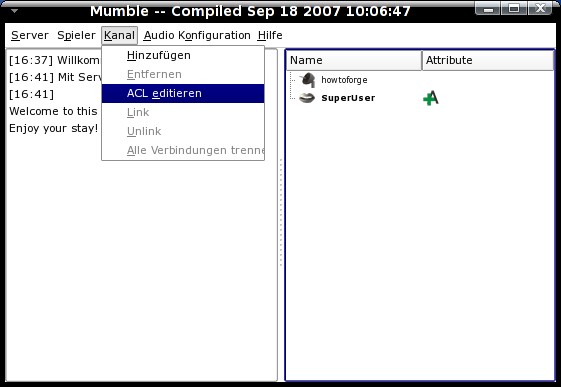Click the "[16:41] Mit Serv" log entry
Image resolution: width=561 pixels, height=387 pixels.
point(55,77)
